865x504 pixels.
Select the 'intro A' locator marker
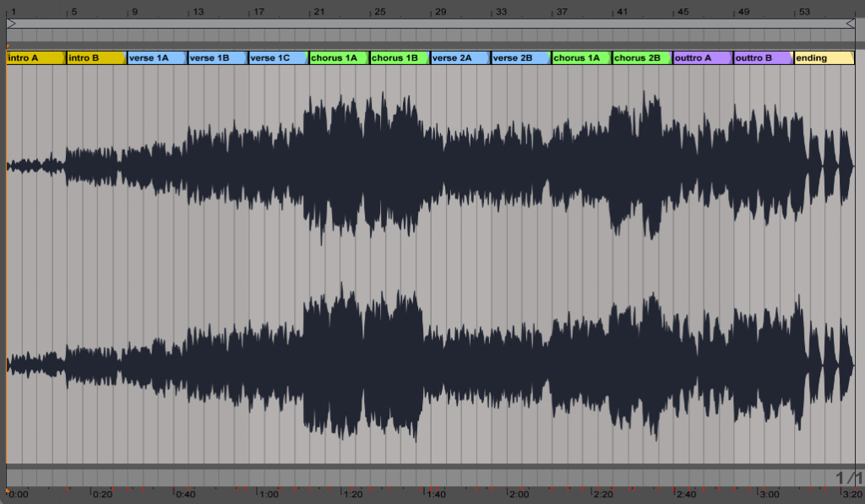pos(35,58)
